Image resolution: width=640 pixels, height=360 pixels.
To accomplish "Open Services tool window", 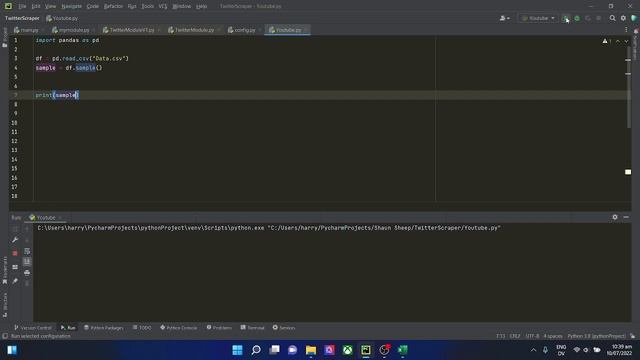I will 284,328.
